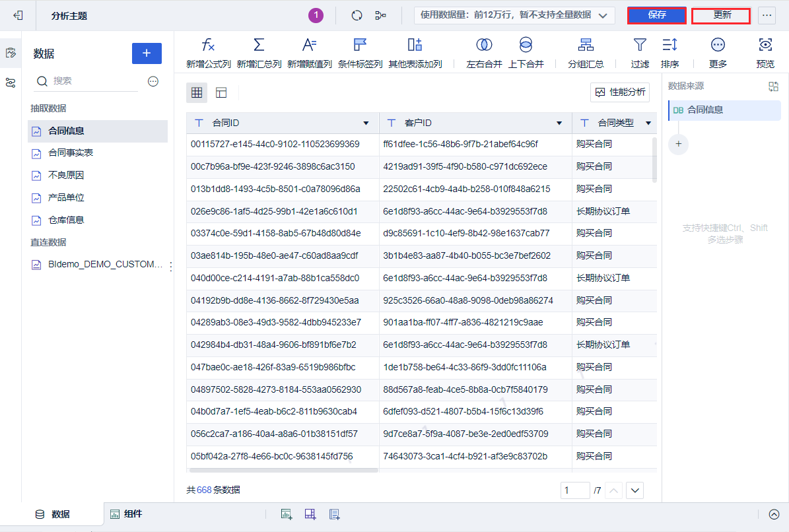This screenshot has height=532, width=789.
Task: Select the 不良原因 table
Action: coord(98,175)
